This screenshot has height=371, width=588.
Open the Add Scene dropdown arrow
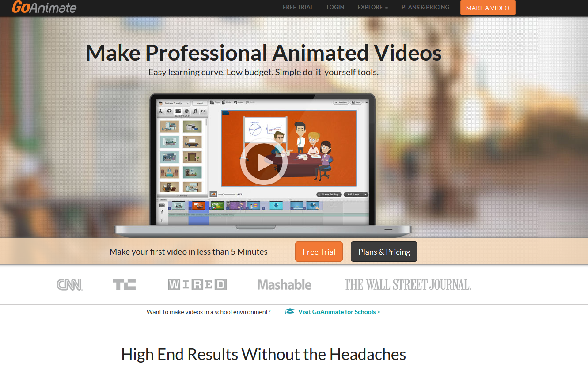tap(366, 194)
